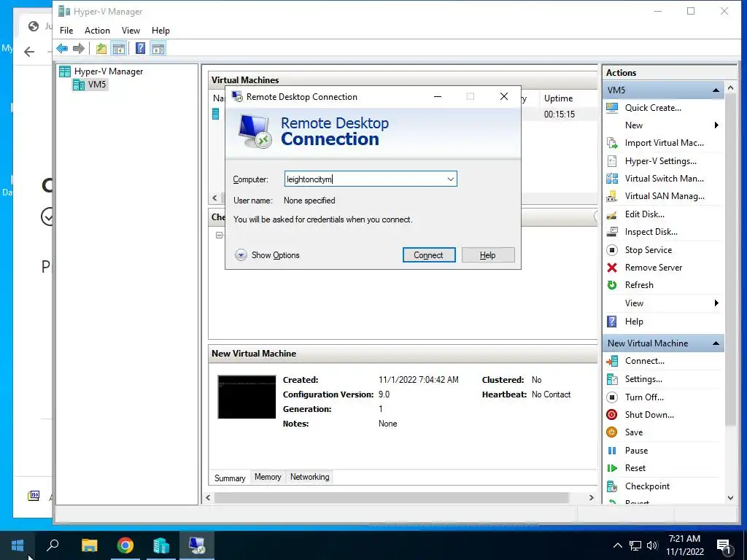This screenshot has height=560, width=747.
Task: Open the Action menu
Action: click(x=97, y=31)
